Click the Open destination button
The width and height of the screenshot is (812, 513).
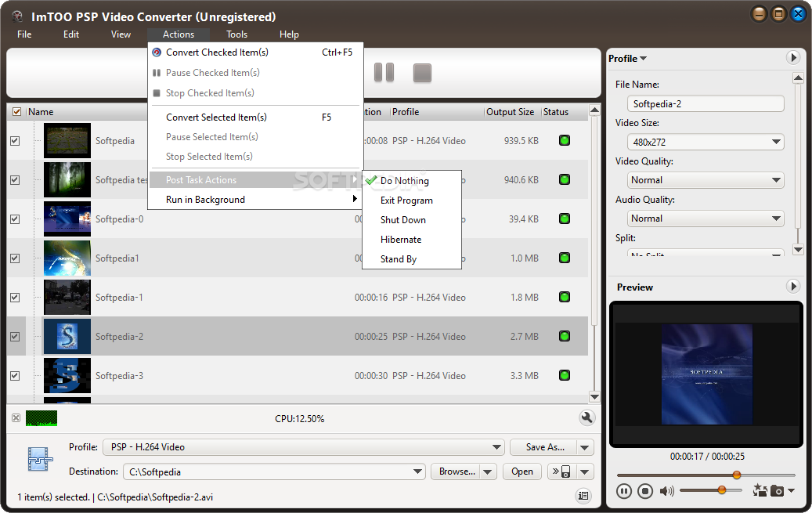(x=522, y=471)
